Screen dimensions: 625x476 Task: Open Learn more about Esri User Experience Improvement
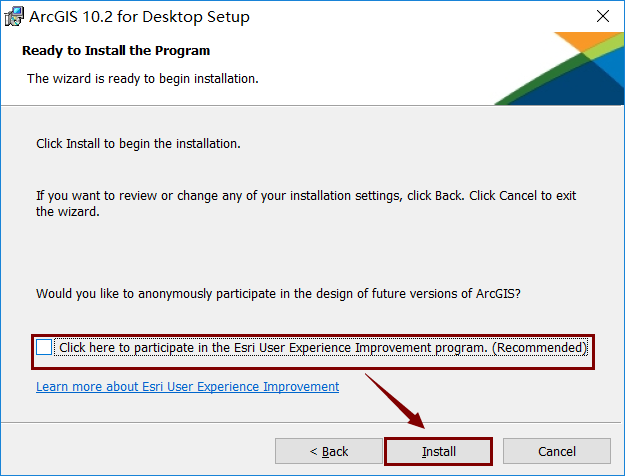point(187,386)
